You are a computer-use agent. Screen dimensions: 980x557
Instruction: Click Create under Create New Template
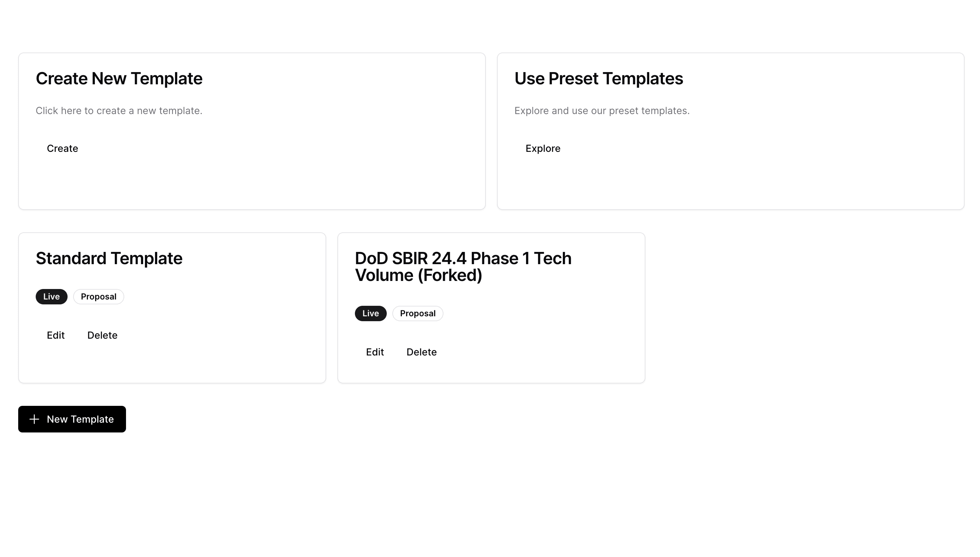pos(62,148)
